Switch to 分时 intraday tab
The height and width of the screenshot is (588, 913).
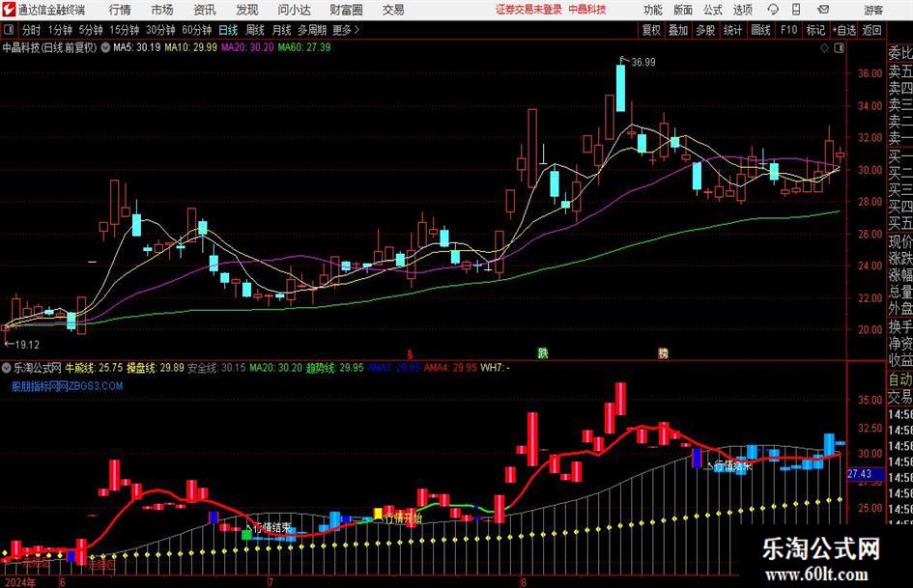tap(31, 30)
